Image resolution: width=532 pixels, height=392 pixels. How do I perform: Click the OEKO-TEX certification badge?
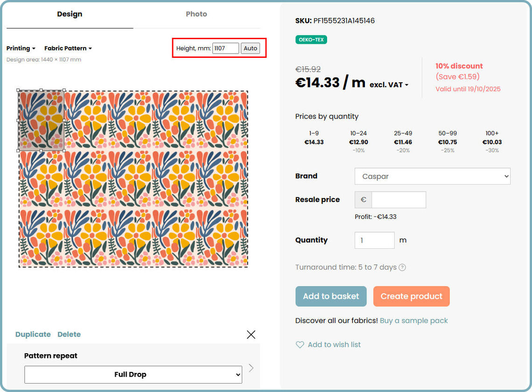311,40
